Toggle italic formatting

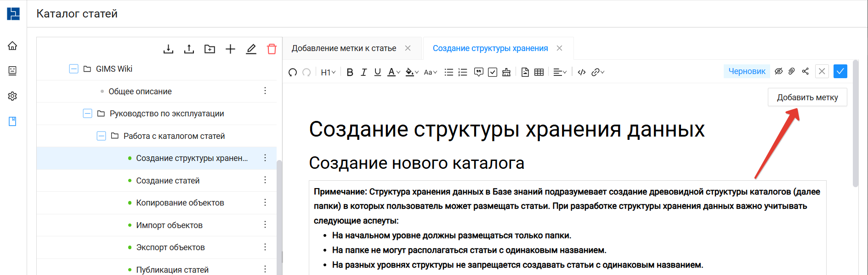coord(363,72)
